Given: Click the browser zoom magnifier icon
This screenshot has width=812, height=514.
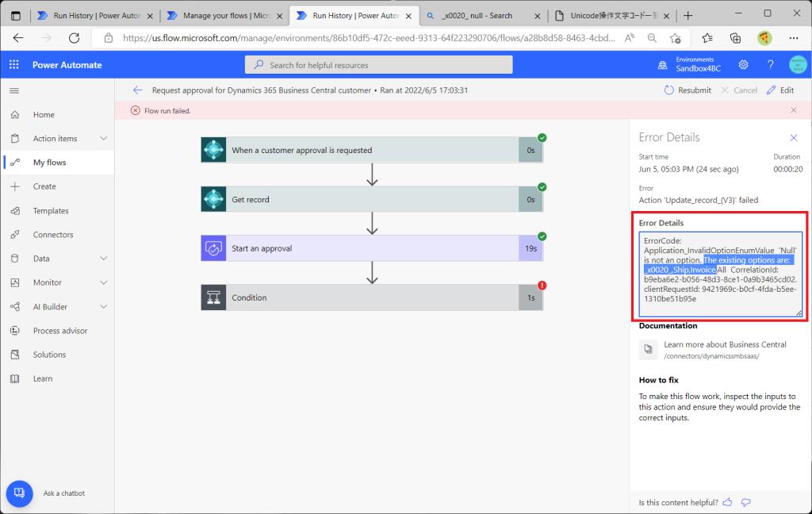Looking at the screenshot, I should pyautogui.click(x=652, y=38).
